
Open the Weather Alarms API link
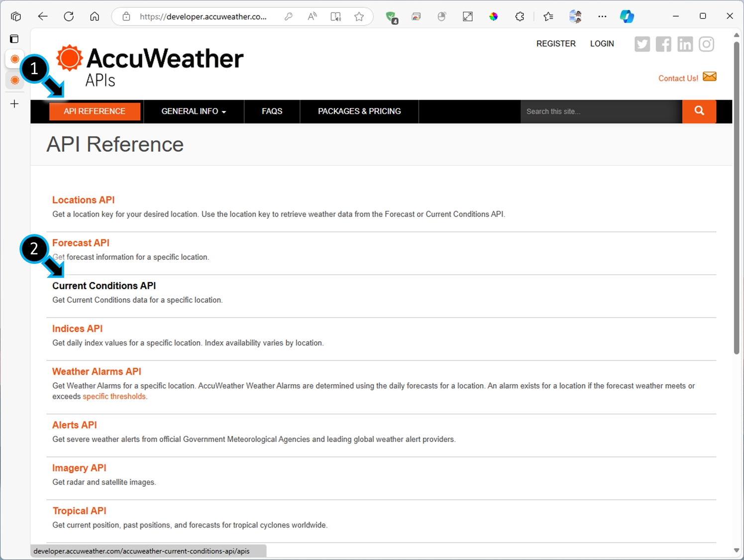pyautogui.click(x=97, y=371)
